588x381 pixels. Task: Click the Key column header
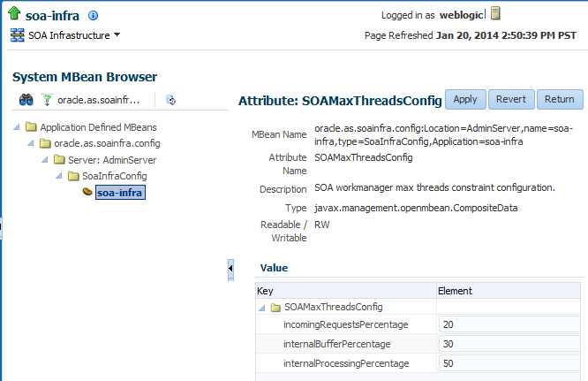(x=346, y=291)
